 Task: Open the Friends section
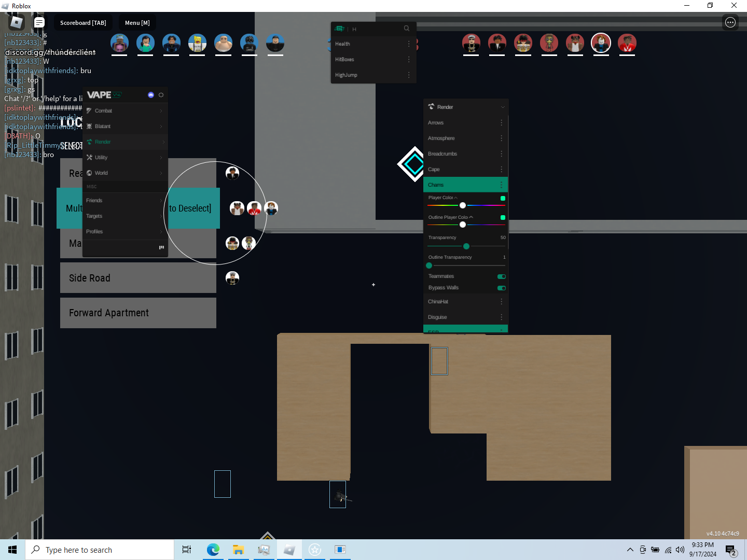[x=125, y=200]
